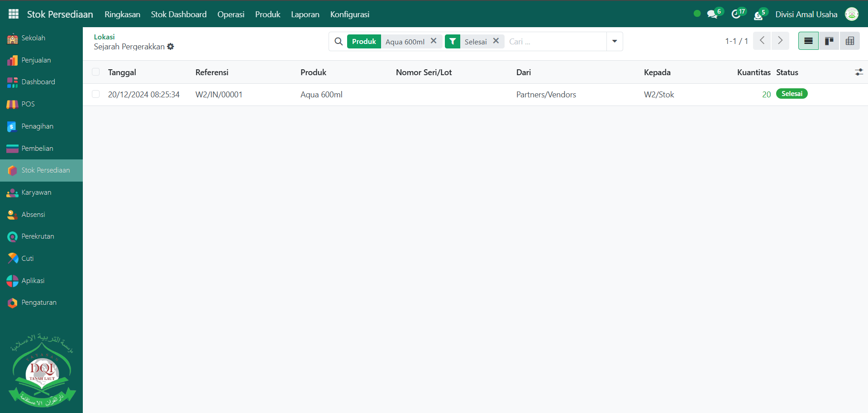Click the gear icon next to Sejarah Pergerakkan
Screen dimensions: 868x413
point(171,47)
